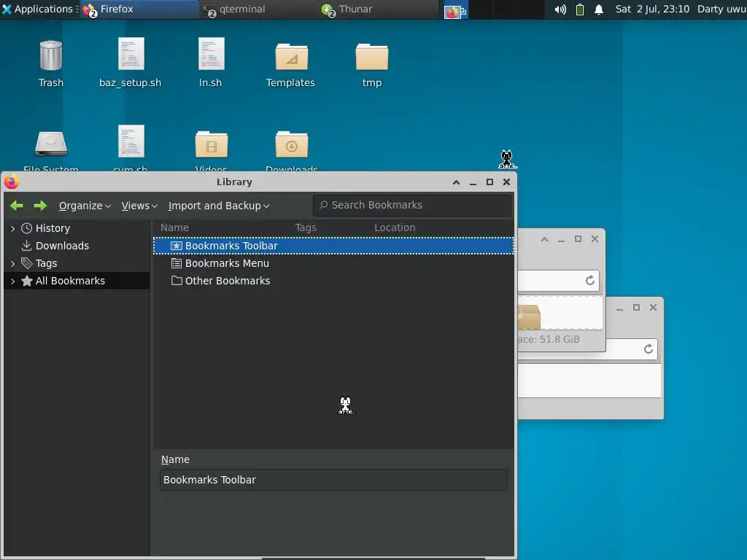
Task: Click the All Bookmarks star icon
Action: click(x=27, y=281)
